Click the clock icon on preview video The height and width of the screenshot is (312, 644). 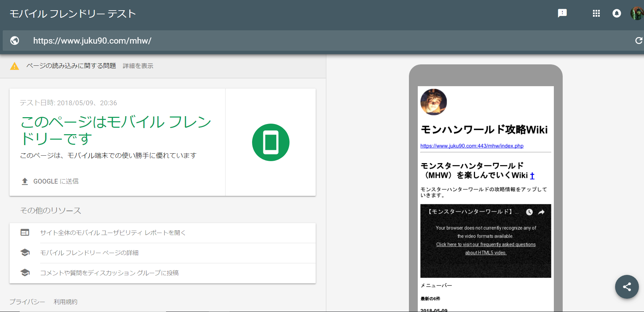[529, 212]
